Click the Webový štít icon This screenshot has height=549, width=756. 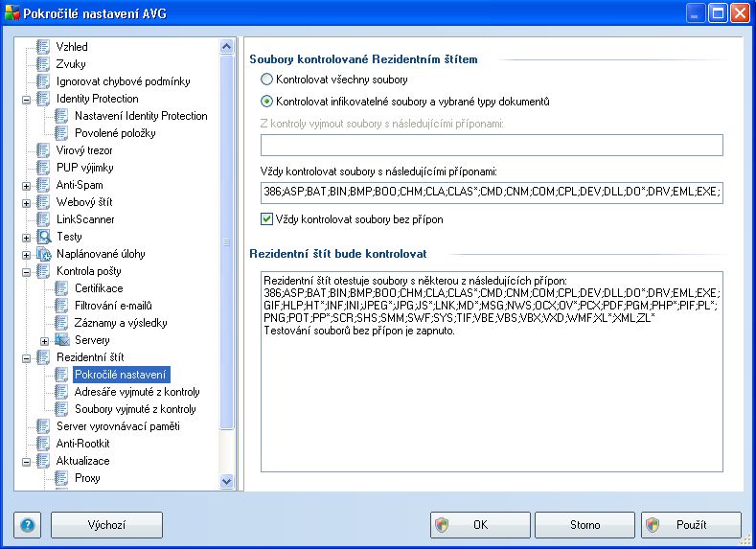click(43, 202)
